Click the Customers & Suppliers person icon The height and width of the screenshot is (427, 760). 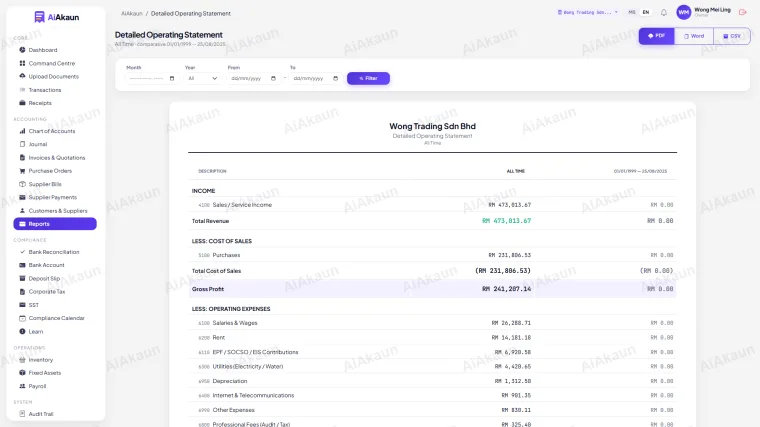point(22,211)
